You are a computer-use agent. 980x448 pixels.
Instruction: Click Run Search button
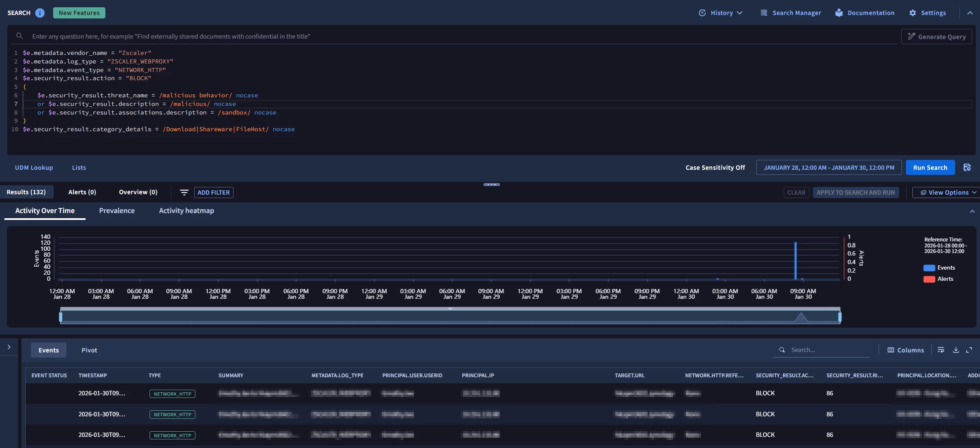(930, 168)
